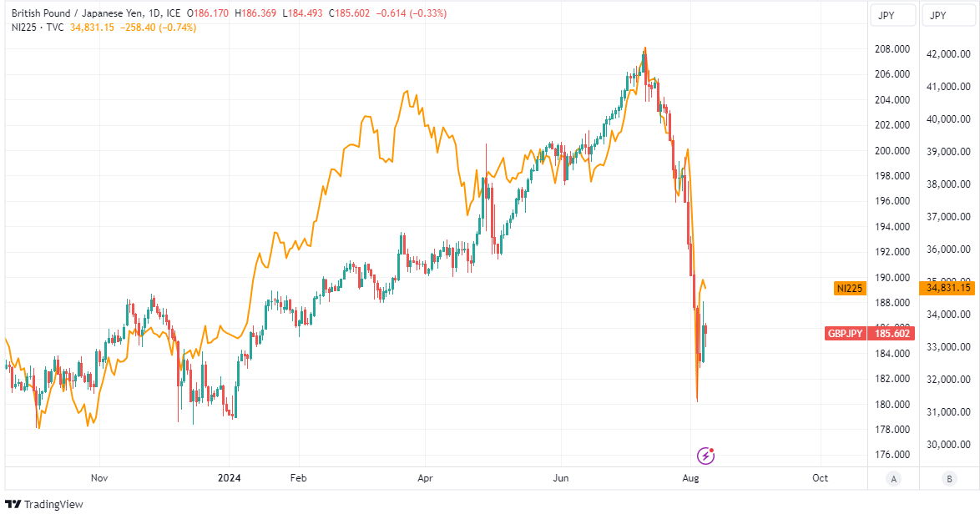
Task: Toggle price scale B mode
Action: (948, 478)
